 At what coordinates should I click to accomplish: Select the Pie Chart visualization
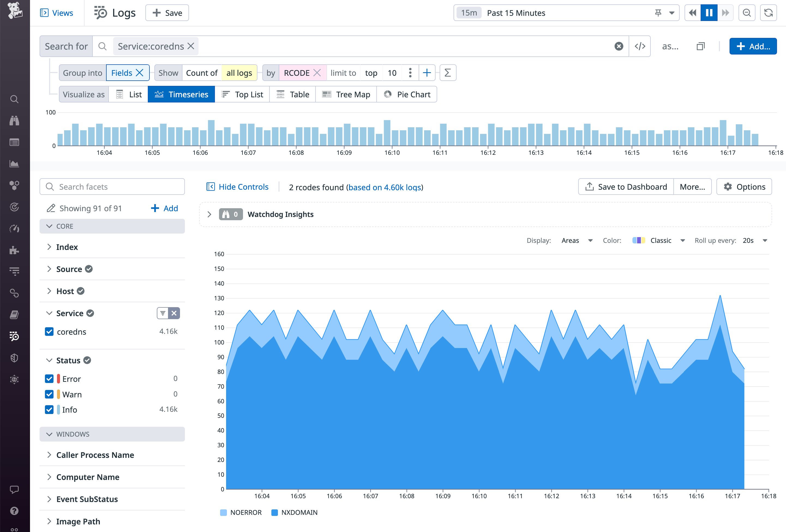pos(407,94)
